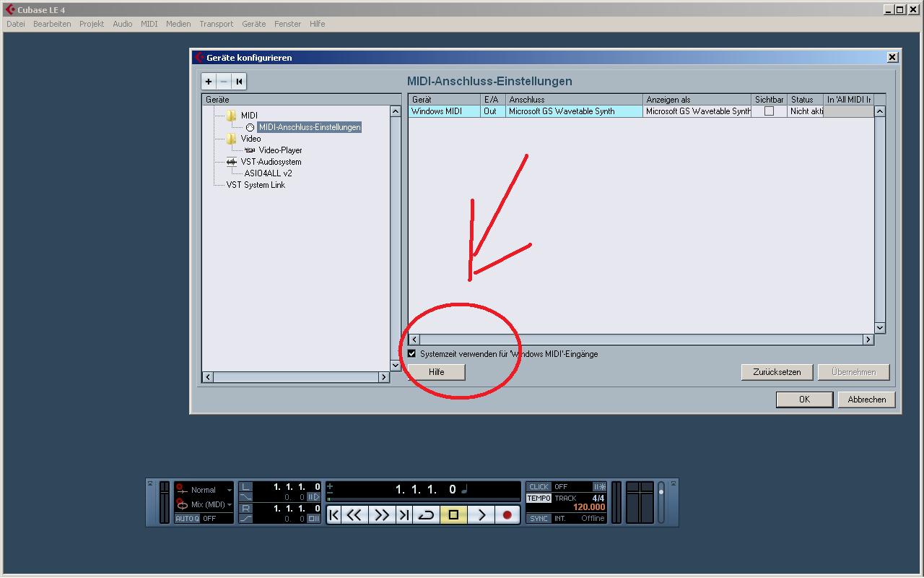
Task: Click the rewind button in transport panel
Action: pos(354,515)
